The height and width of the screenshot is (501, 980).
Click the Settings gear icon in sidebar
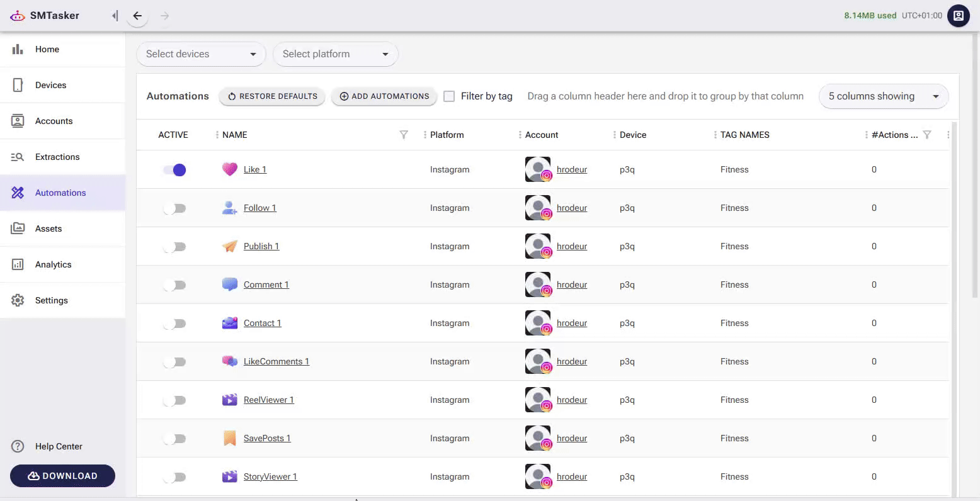18,300
